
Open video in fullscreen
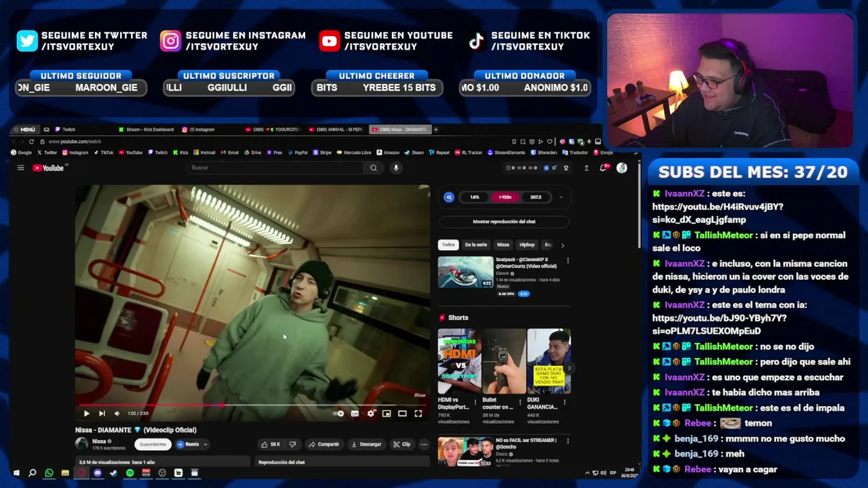click(418, 413)
